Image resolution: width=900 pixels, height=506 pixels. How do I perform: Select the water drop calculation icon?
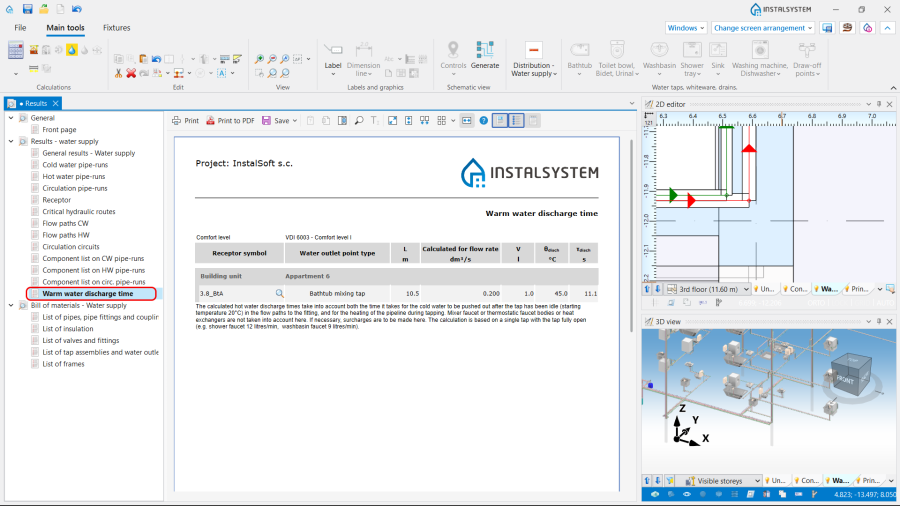(72, 49)
